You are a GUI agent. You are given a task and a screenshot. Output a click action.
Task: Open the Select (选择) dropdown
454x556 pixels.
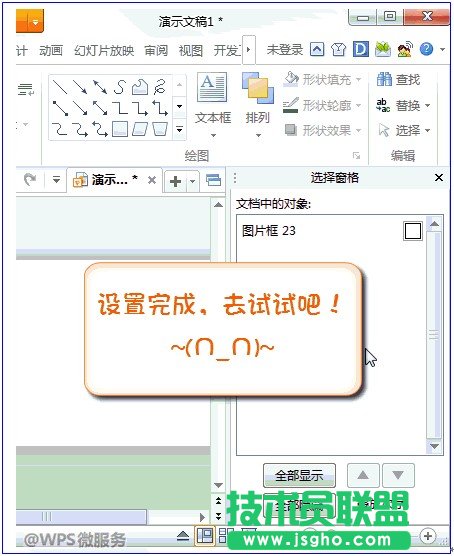coord(427,130)
